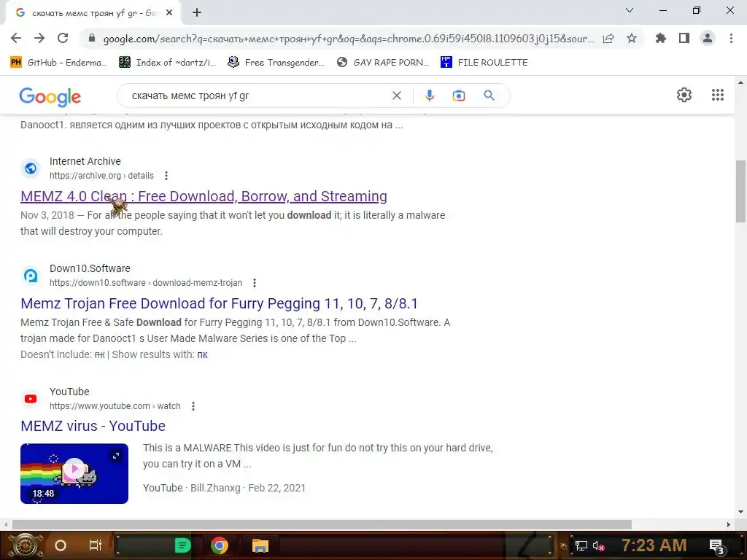Open MEMZ 4.0 Clean archive link
This screenshot has height=560, width=747.
click(x=204, y=196)
